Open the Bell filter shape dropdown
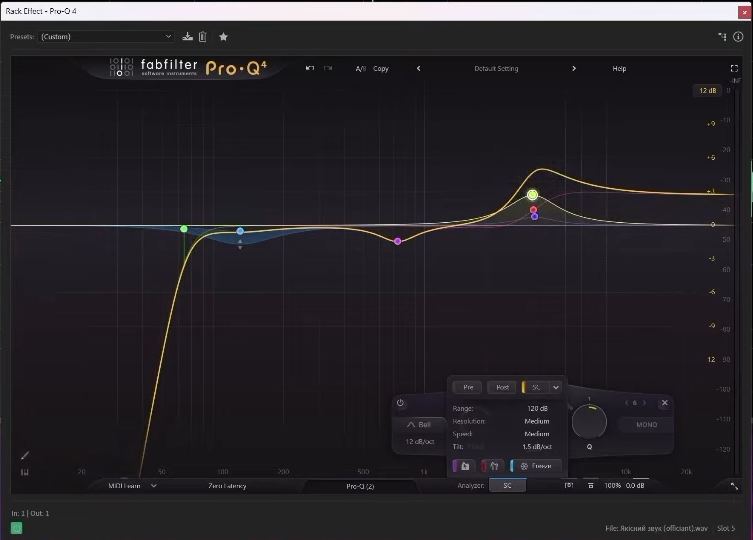 click(x=419, y=425)
